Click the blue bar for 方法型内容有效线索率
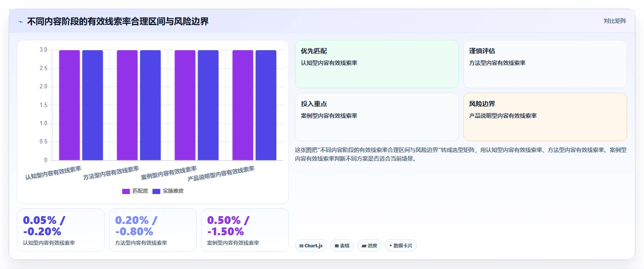Screen dimensions: 644x269 (x=151, y=105)
